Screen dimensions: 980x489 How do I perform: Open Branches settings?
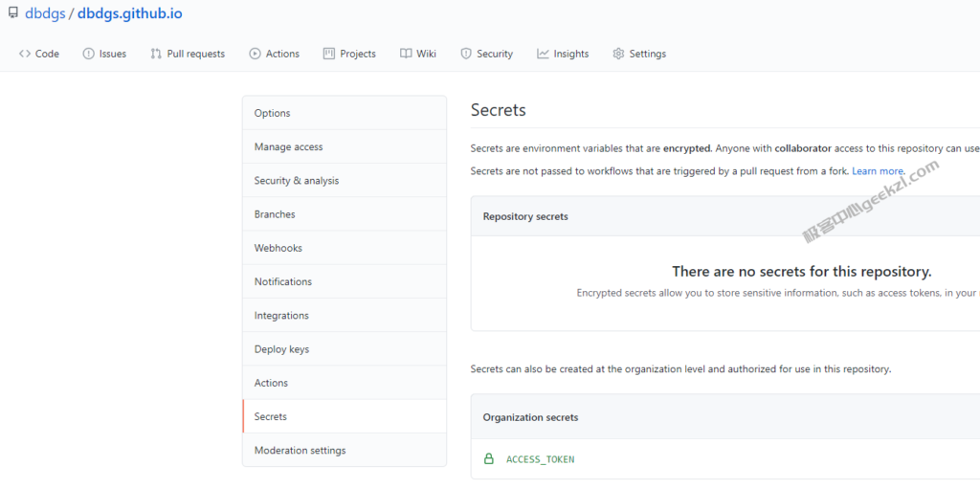(x=345, y=214)
